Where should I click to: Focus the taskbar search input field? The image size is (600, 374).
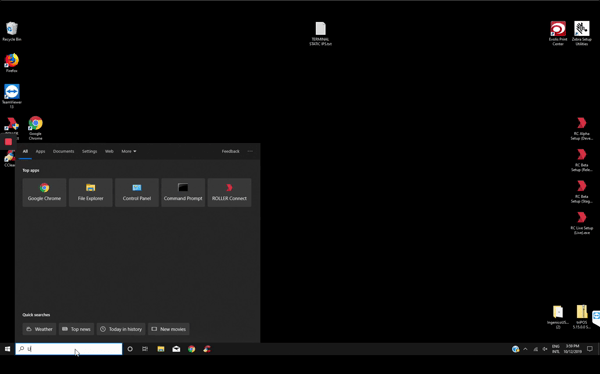click(x=69, y=349)
